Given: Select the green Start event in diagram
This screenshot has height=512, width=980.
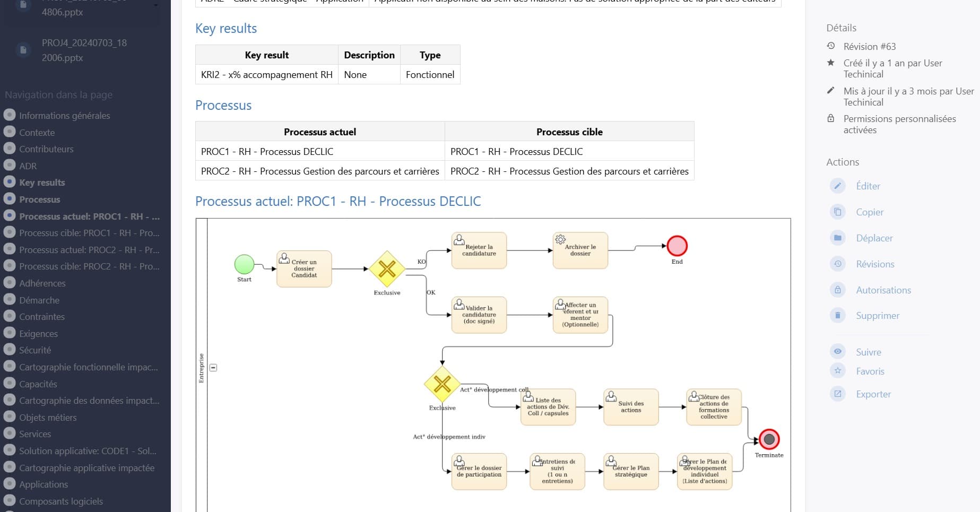Looking at the screenshot, I should click(244, 264).
